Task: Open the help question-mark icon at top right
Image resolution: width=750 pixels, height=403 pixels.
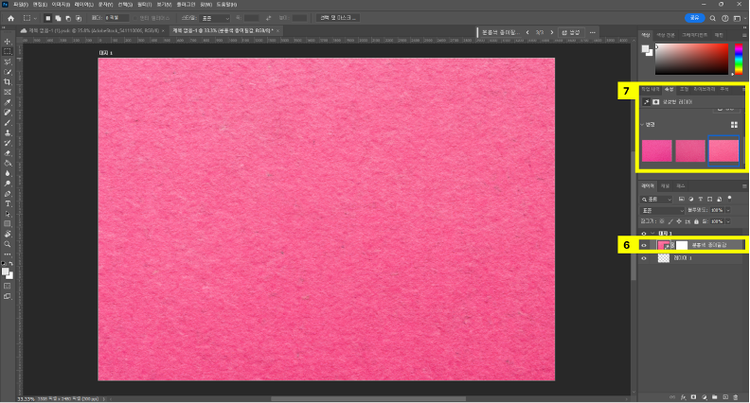Action: click(725, 18)
